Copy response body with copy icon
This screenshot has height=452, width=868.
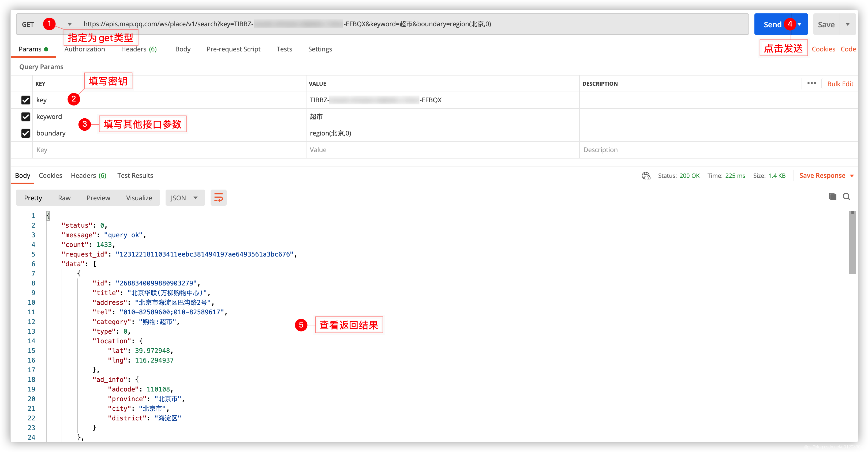(832, 197)
